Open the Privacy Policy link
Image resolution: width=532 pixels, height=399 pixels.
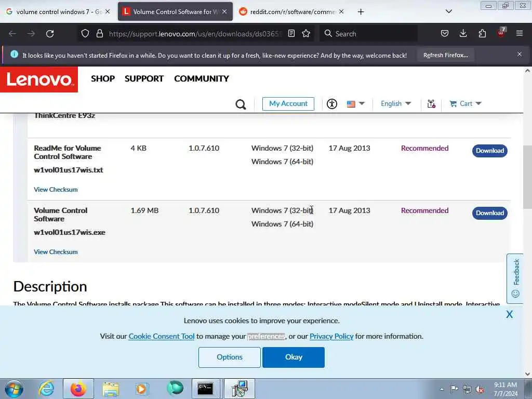click(x=331, y=336)
